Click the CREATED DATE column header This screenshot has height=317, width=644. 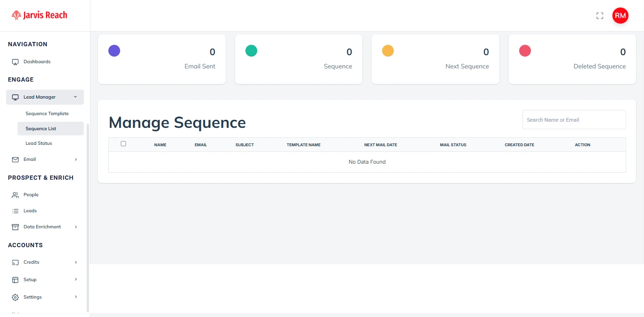519,145
